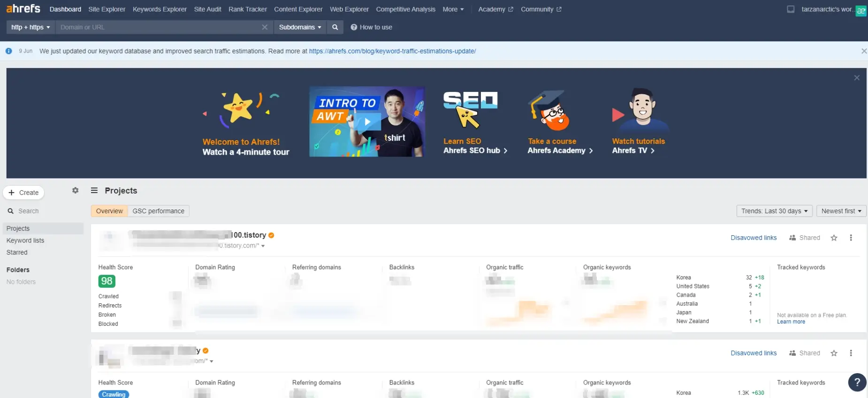
Task: Open Trends: Last 30 days dropdown
Action: (x=774, y=211)
